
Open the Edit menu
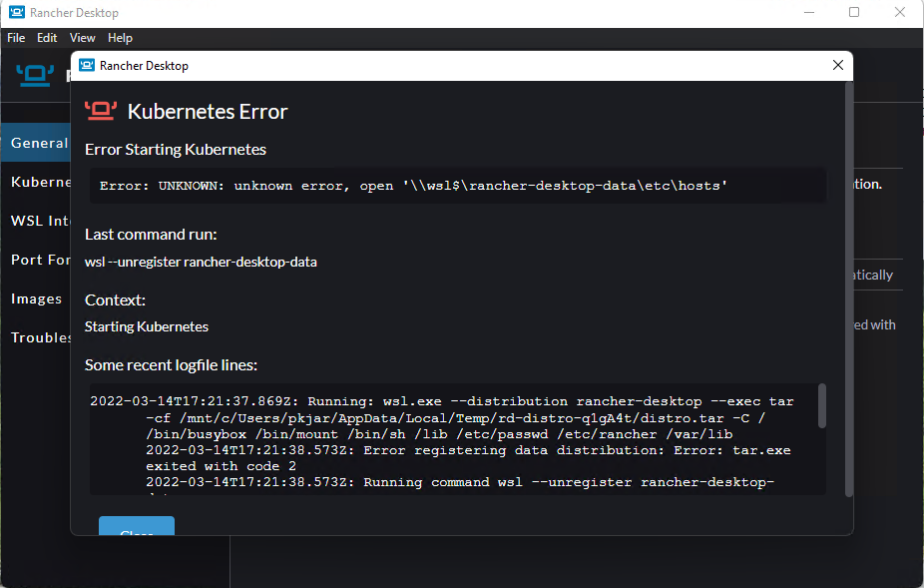47,38
